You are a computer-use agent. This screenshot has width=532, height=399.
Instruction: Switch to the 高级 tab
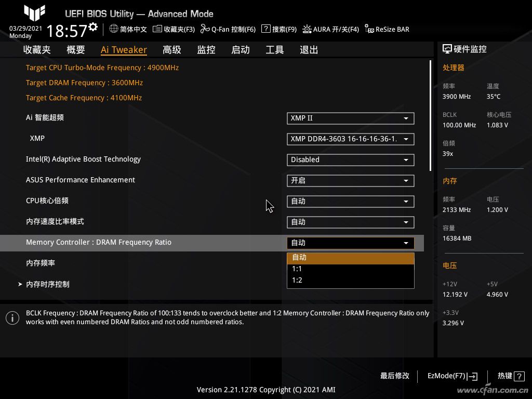pyautogui.click(x=171, y=50)
